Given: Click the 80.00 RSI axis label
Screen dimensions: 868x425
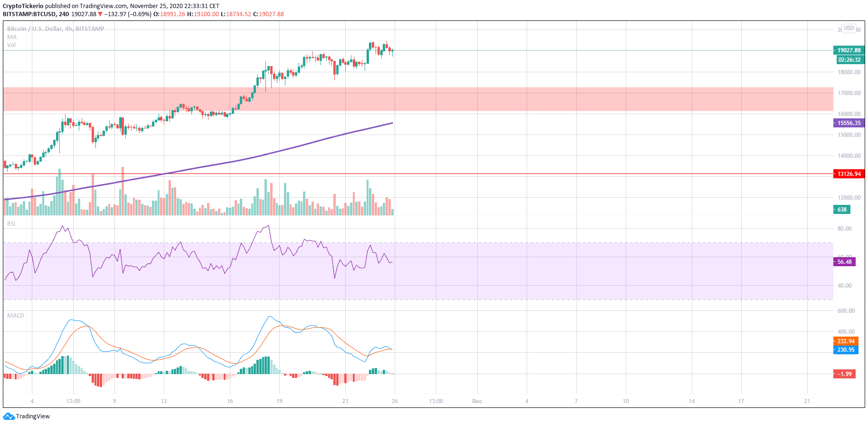Looking at the screenshot, I should coord(845,229).
